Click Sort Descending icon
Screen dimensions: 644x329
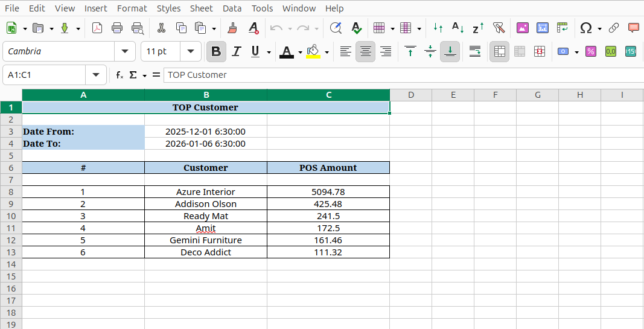click(477, 28)
